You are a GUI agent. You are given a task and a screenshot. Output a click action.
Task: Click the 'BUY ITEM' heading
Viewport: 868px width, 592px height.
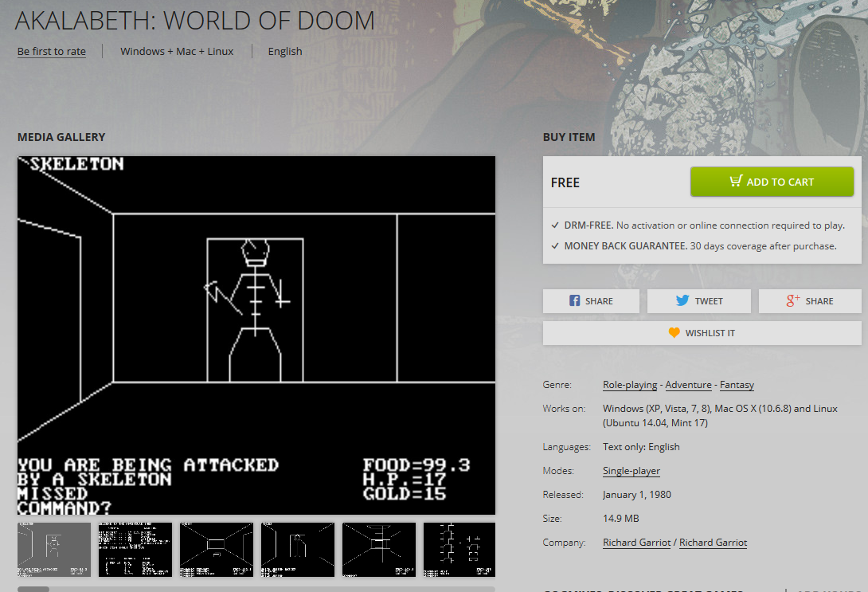point(569,137)
